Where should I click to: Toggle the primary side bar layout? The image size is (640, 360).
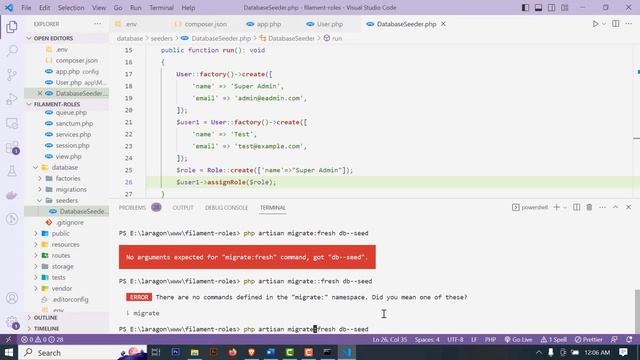(525, 8)
